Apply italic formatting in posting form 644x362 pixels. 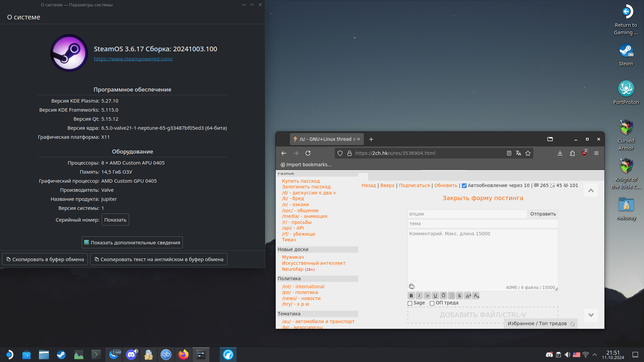(x=419, y=296)
